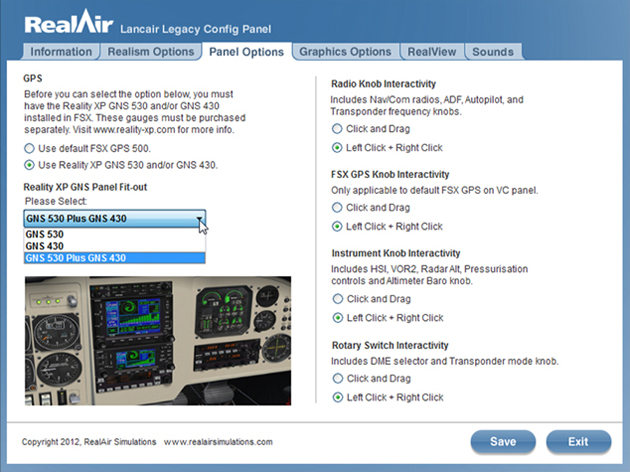Select the Panel Options tab
The height and width of the screenshot is (472, 630).
(x=246, y=52)
